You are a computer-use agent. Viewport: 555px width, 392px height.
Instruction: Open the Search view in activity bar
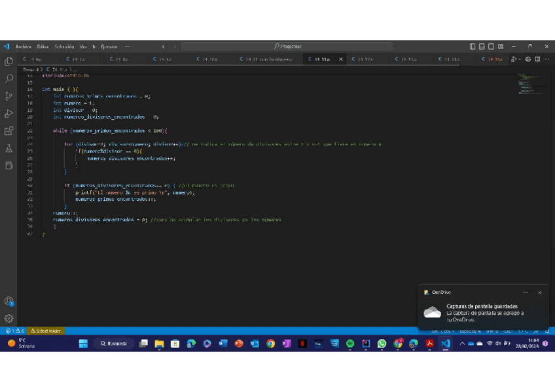pyautogui.click(x=9, y=79)
